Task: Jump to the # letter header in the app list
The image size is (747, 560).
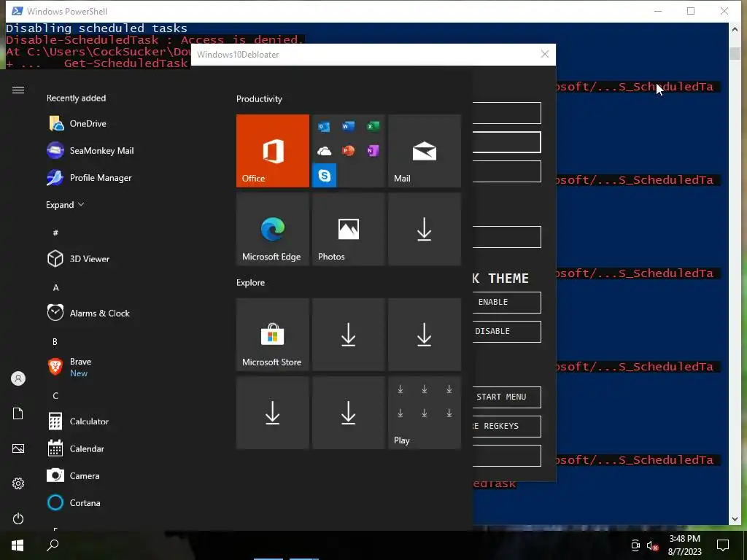Action: click(55, 233)
